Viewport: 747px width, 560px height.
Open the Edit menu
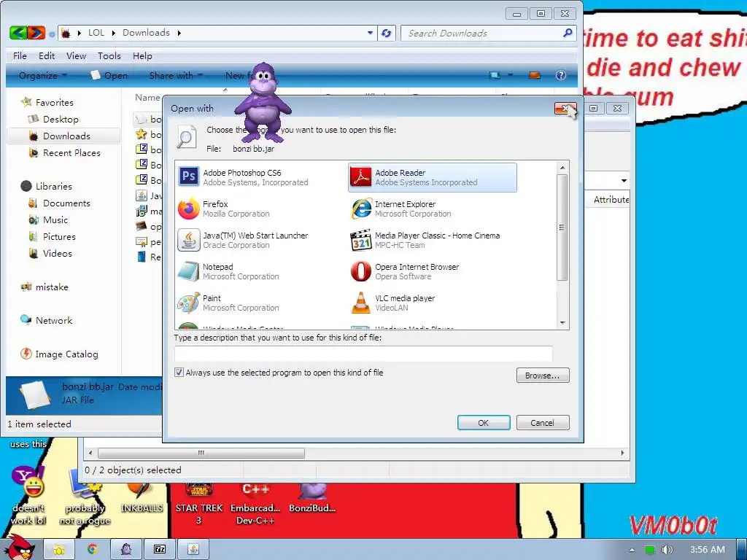[x=47, y=55]
